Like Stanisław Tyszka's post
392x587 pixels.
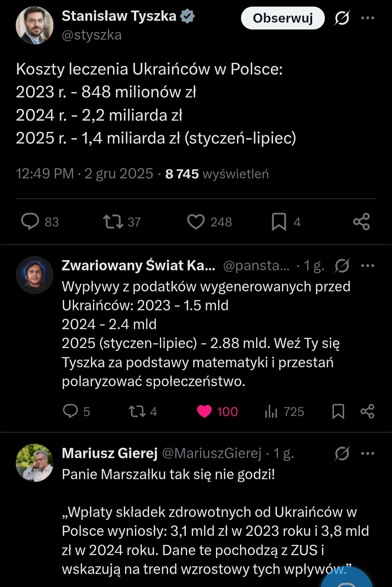196,222
